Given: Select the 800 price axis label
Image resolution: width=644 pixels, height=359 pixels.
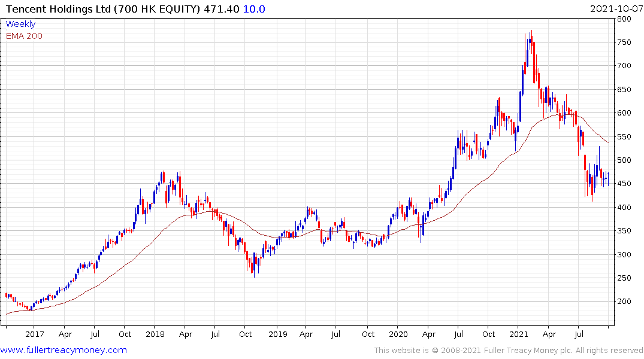Looking at the screenshot, I should (624, 19).
